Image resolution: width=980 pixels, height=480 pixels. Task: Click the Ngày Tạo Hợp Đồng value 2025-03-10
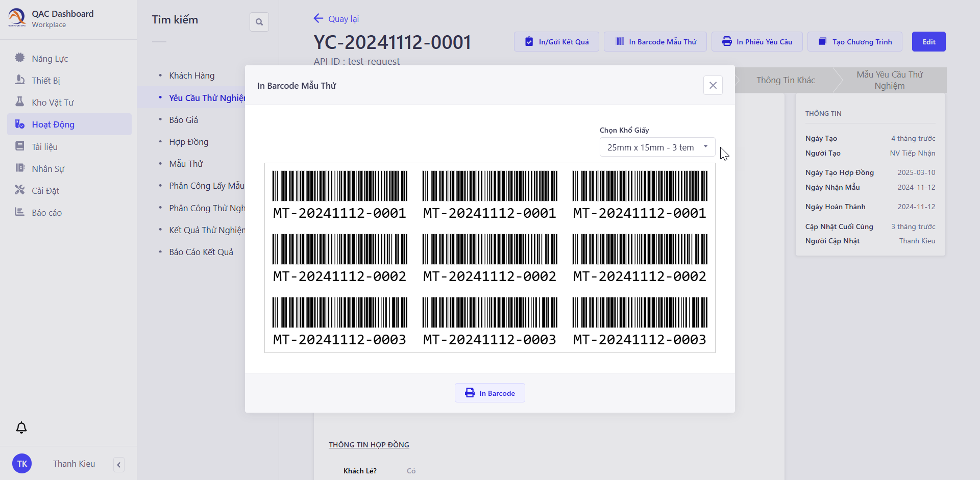tap(916, 172)
